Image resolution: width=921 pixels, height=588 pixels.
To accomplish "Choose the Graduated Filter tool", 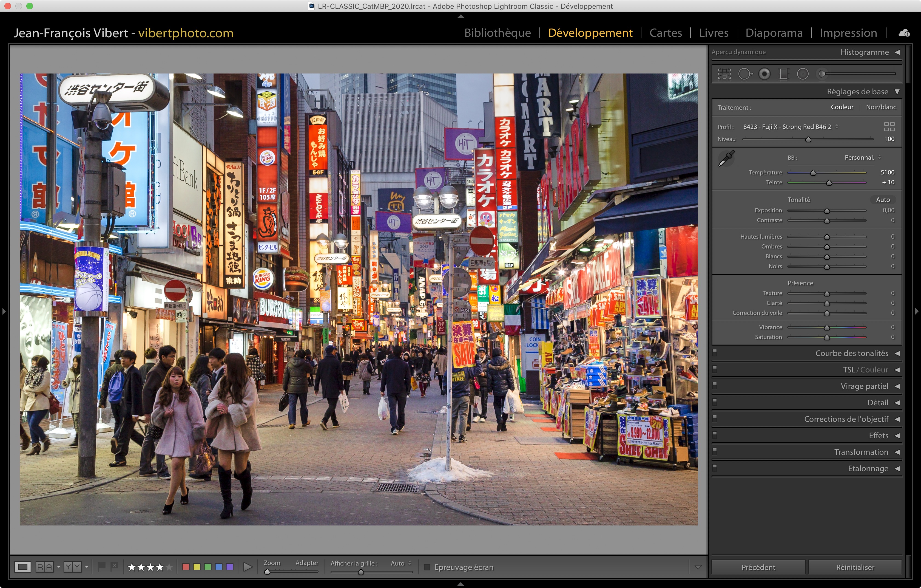I will point(783,74).
